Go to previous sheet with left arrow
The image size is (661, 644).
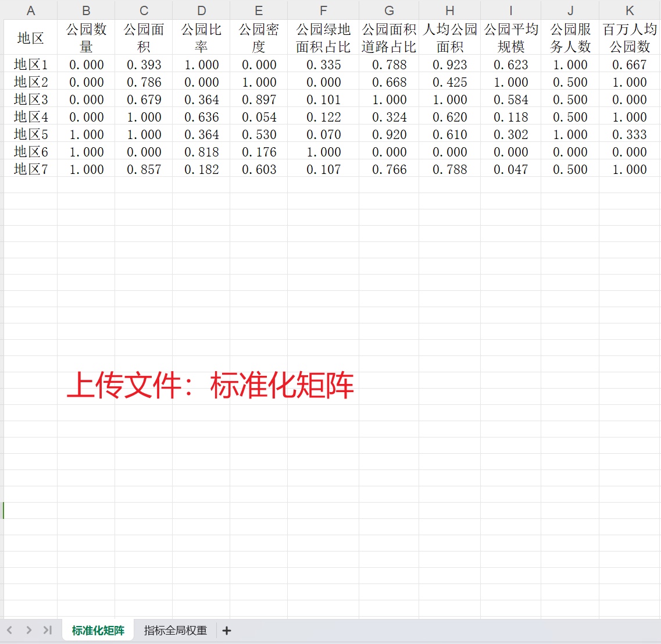10,630
